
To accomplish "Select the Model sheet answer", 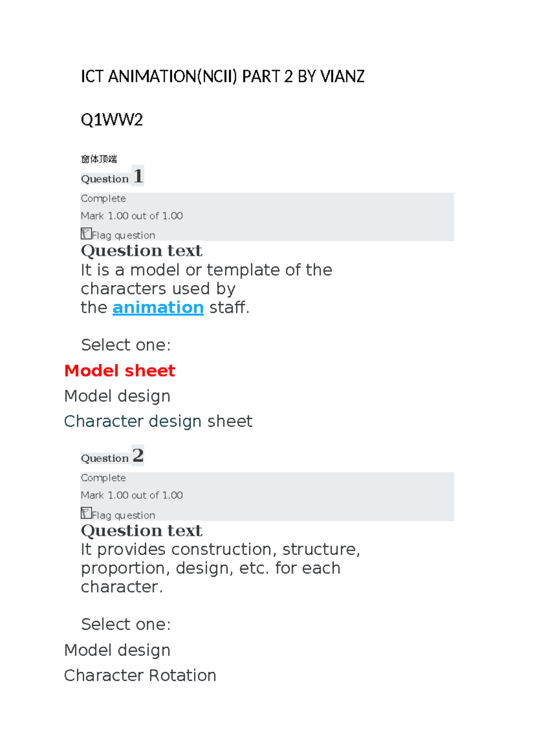I will click(x=119, y=371).
